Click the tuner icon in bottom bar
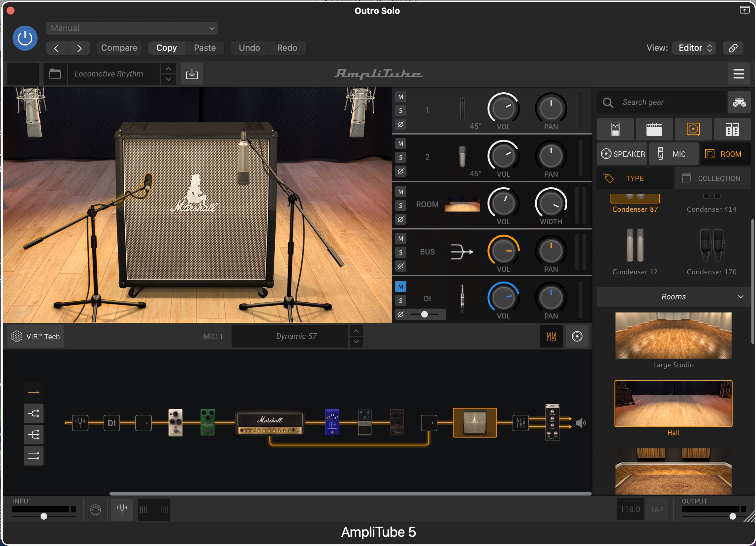 tap(122, 509)
